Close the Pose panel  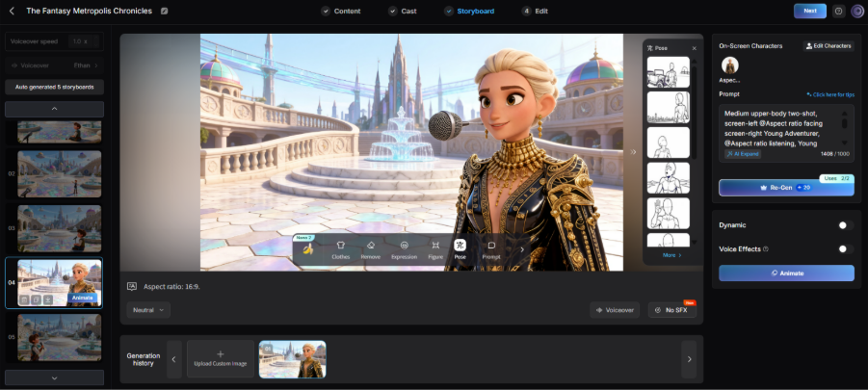coord(695,48)
